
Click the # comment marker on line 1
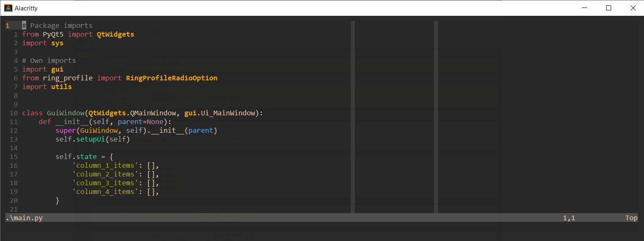[x=25, y=25]
